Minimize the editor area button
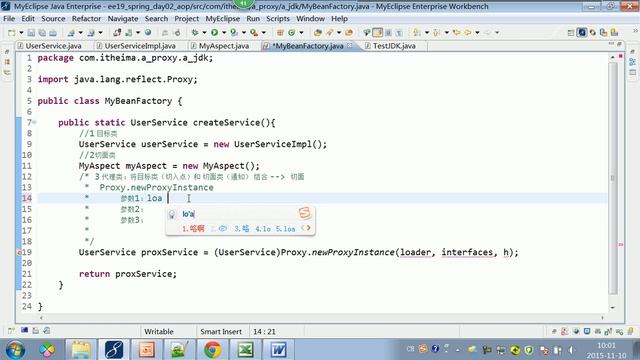The width and height of the screenshot is (640, 360). point(611,44)
